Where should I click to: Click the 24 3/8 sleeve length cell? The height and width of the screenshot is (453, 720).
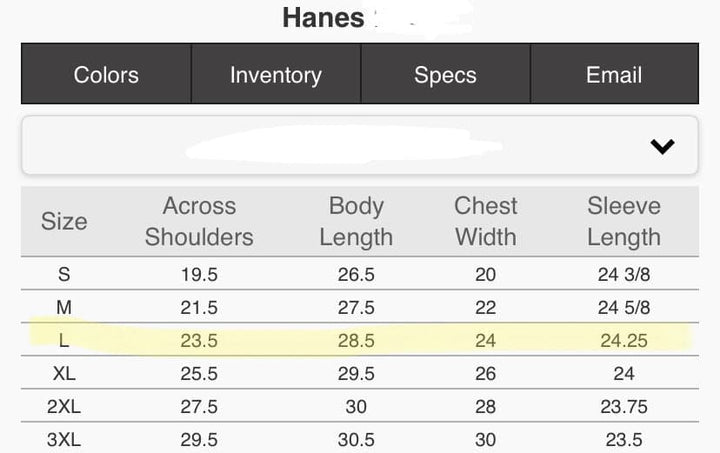pos(624,274)
